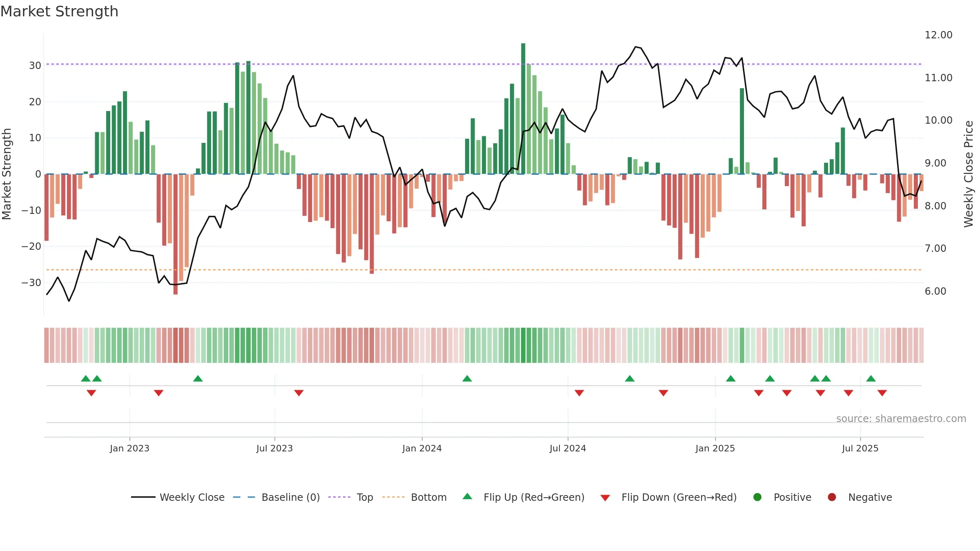
Task: Click the green circle Positive legend icon
Action: [x=757, y=497]
